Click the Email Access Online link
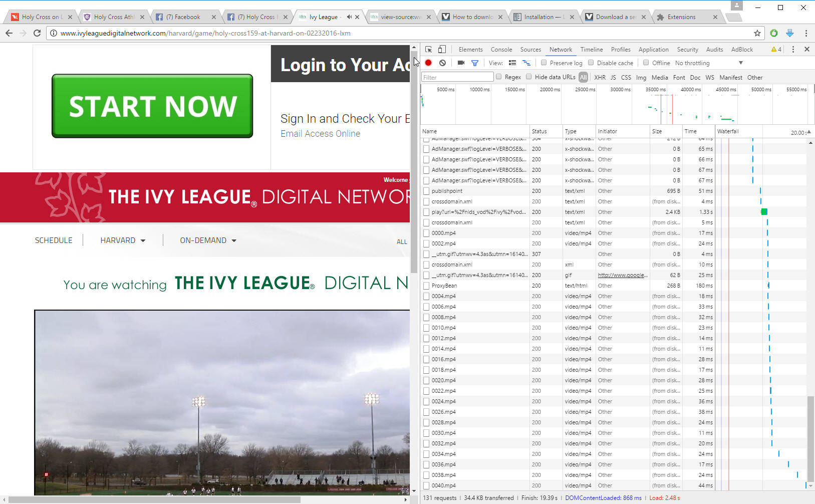815x504 pixels. [320, 134]
